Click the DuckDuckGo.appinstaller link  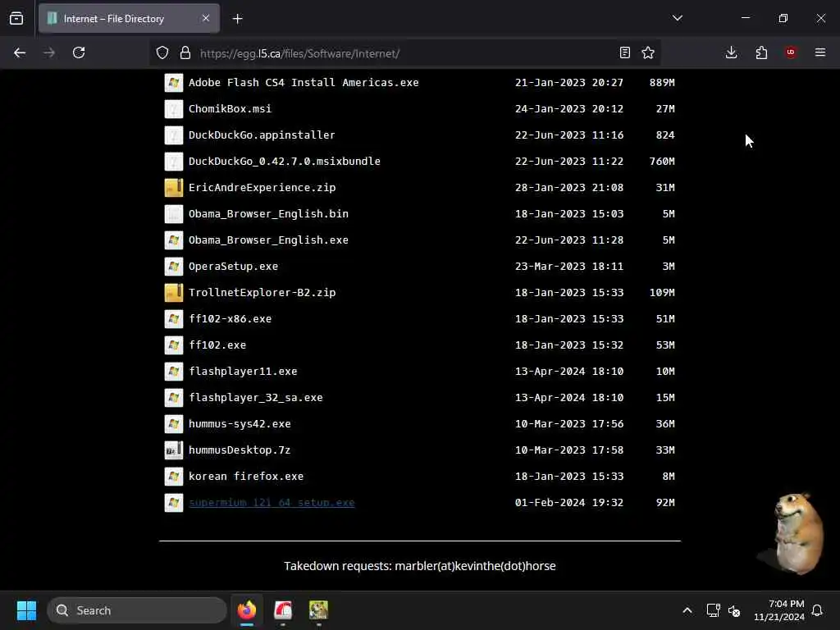pos(262,135)
